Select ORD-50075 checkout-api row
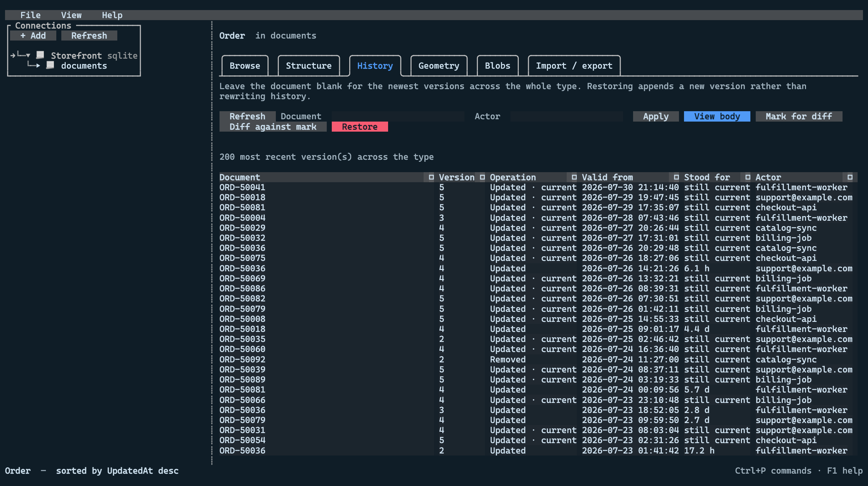This screenshot has height=486, width=868. [x=538, y=258]
